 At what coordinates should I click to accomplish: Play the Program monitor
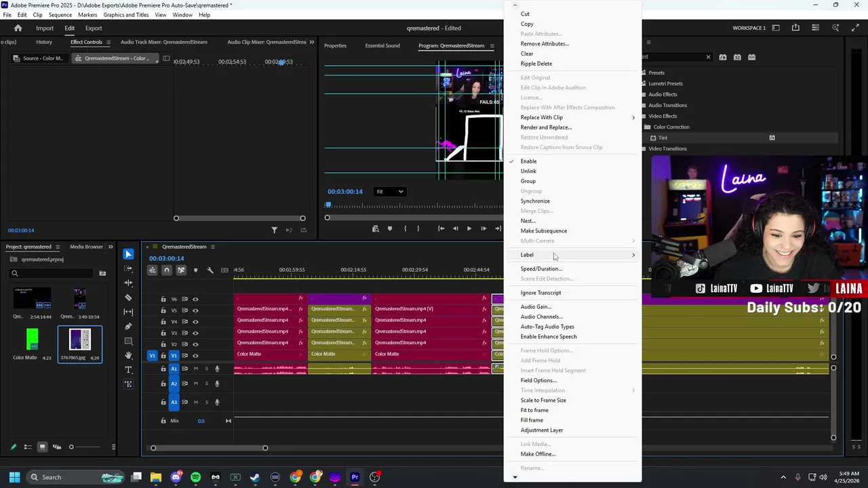pyautogui.click(x=469, y=229)
